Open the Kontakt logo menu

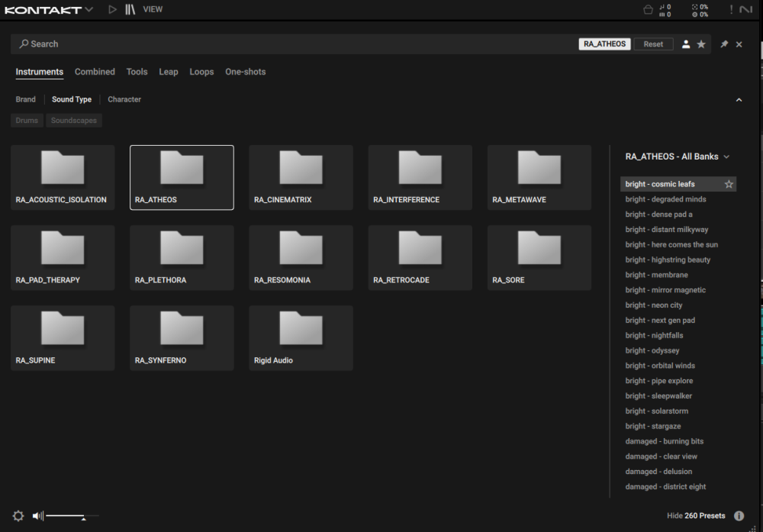[x=48, y=10]
